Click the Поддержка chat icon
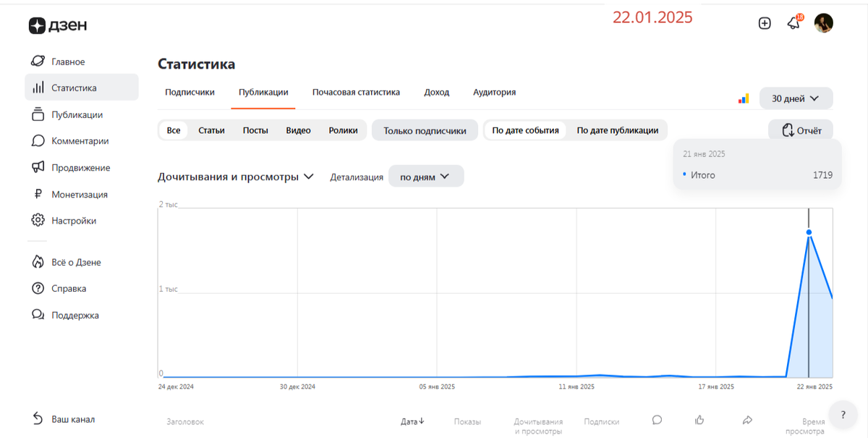 point(38,315)
